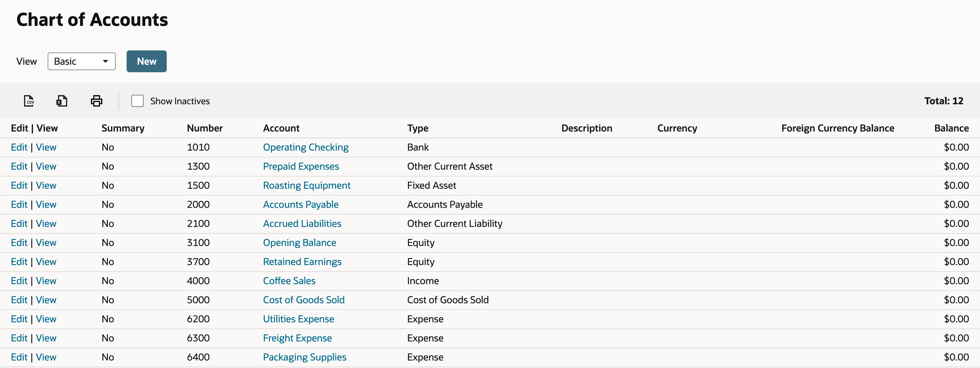The width and height of the screenshot is (980, 368).
Task: Sort by the Description column header
Action: [x=587, y=128]
